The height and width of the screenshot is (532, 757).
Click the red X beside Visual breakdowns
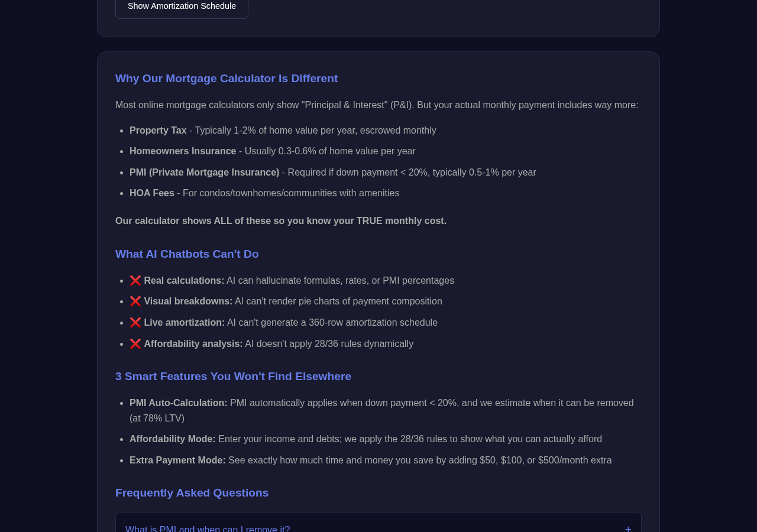tap(135, 301)
